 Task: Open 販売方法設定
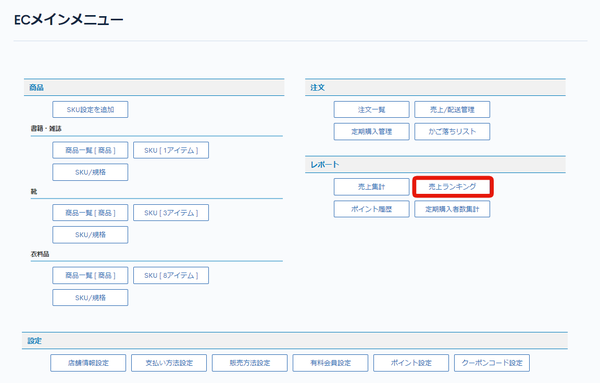click(x=250, y=363)
